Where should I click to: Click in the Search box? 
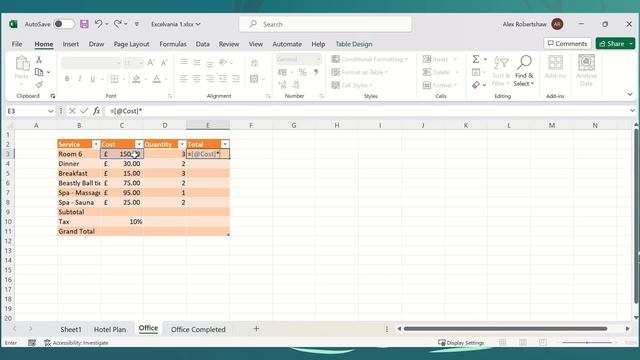tap(325, 24)
